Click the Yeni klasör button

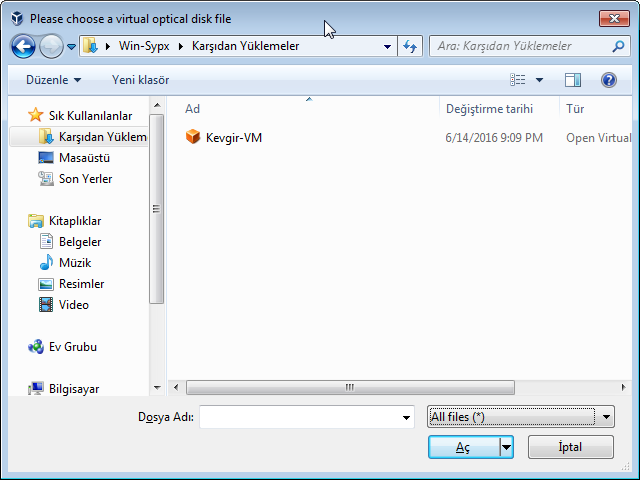140,80
